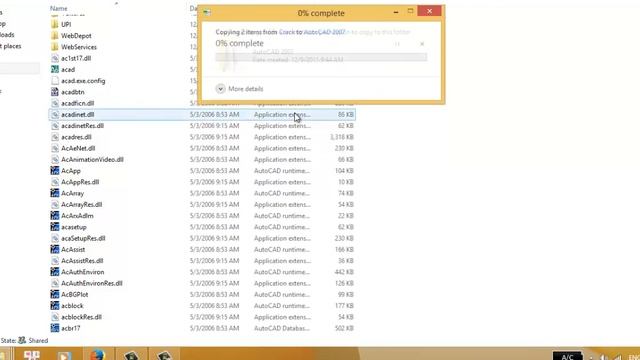Click the AcAuthEnviron runtime file icon
The image size is (640, 360).
tap(55, 272)
